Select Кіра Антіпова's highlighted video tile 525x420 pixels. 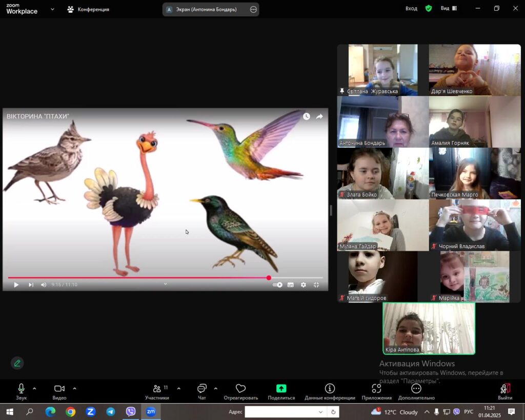(429, 329)
